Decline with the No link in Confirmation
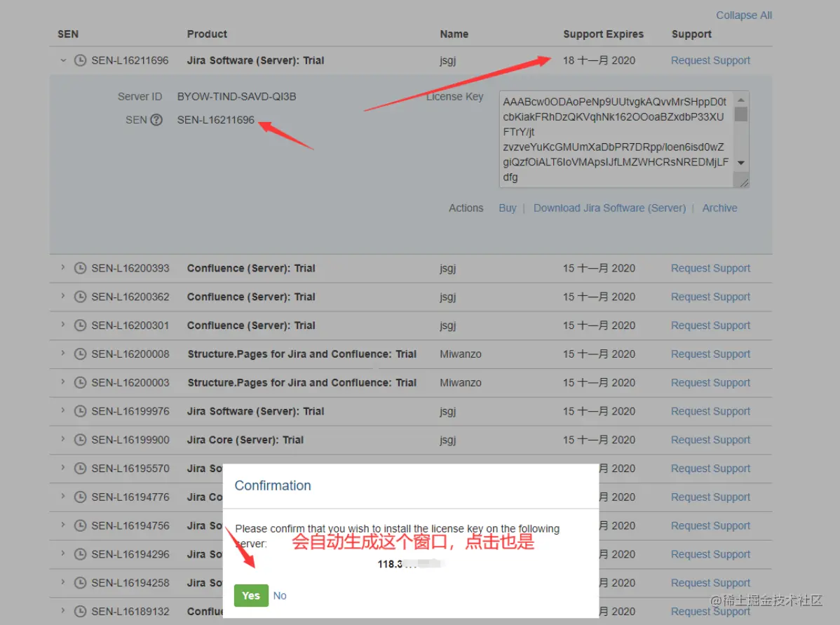The width and height of the screenshot is (840, 625). pyautogui.click(x=280, y=596)
